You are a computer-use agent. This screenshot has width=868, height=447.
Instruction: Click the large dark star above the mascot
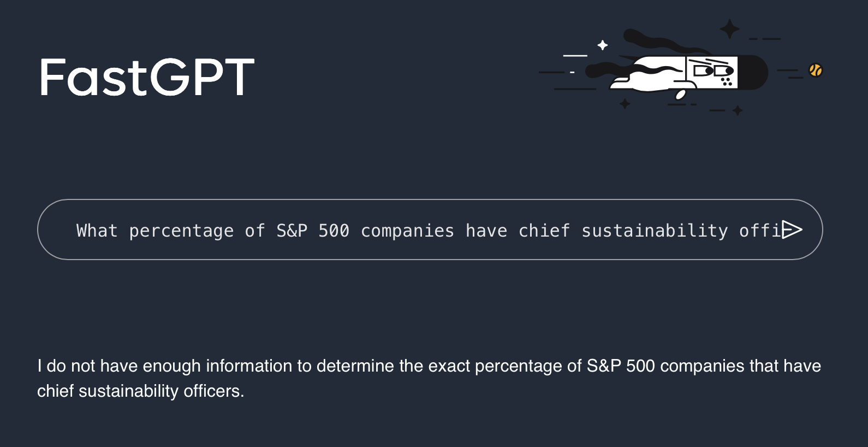click(x=729, y=29)
